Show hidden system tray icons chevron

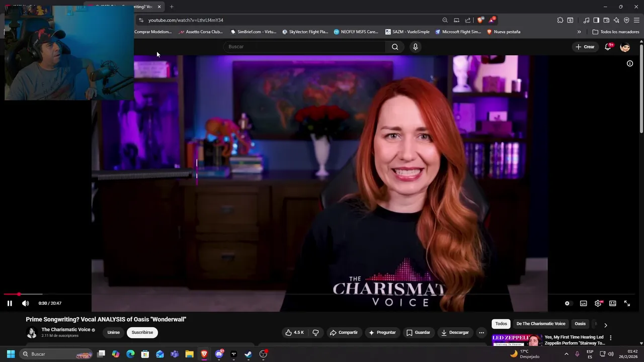pos(566,354)
